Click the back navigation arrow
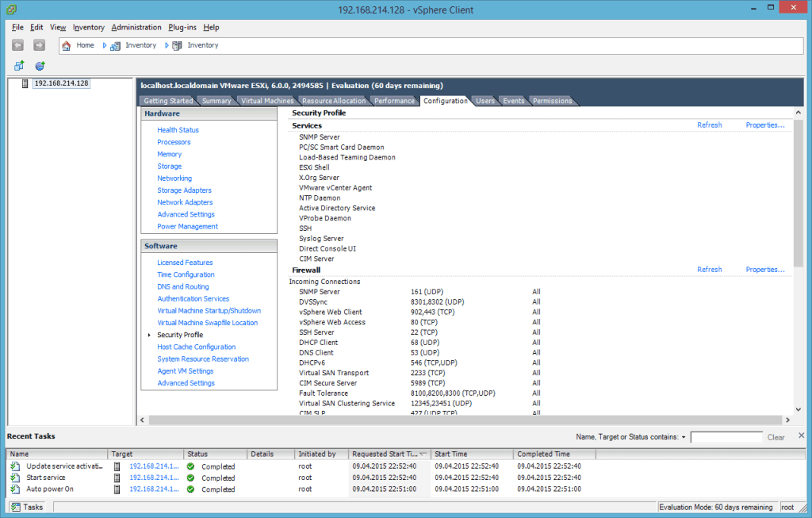 pos(17,45)
